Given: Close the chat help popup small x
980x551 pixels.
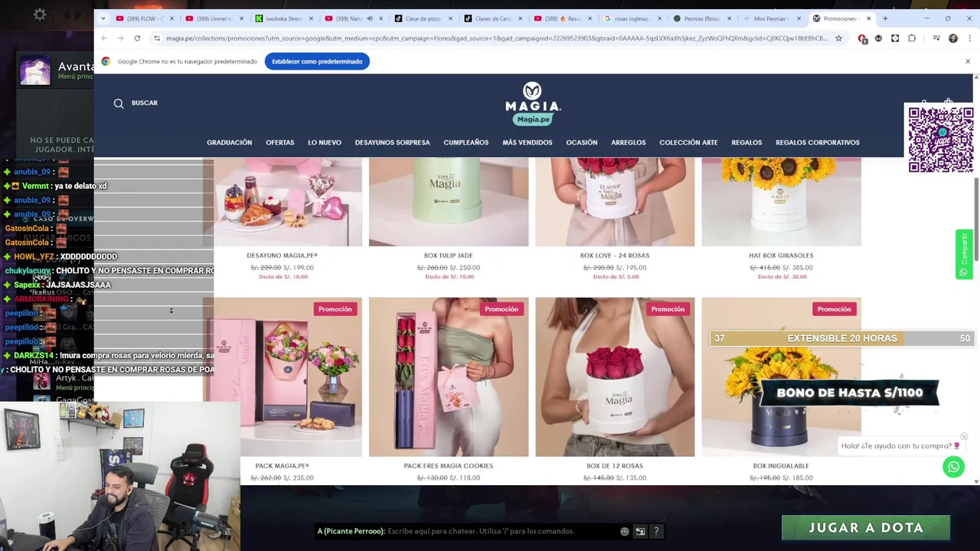Looking at the screenshot, I should (x=964, y=437).
